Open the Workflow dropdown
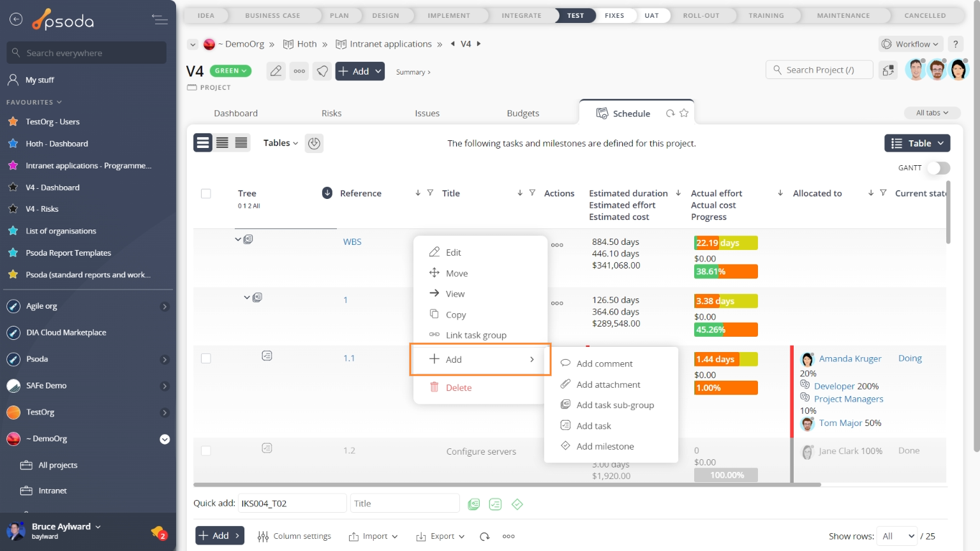This screenshot has height=551, width=980. [x=910, y=44]
